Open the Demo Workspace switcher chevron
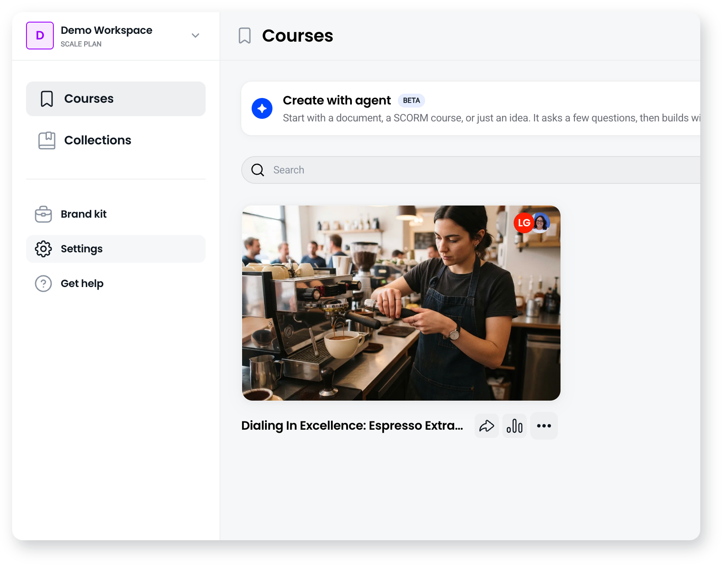The height and width of the screenshot is (568, 728). (x=195, y=36)
